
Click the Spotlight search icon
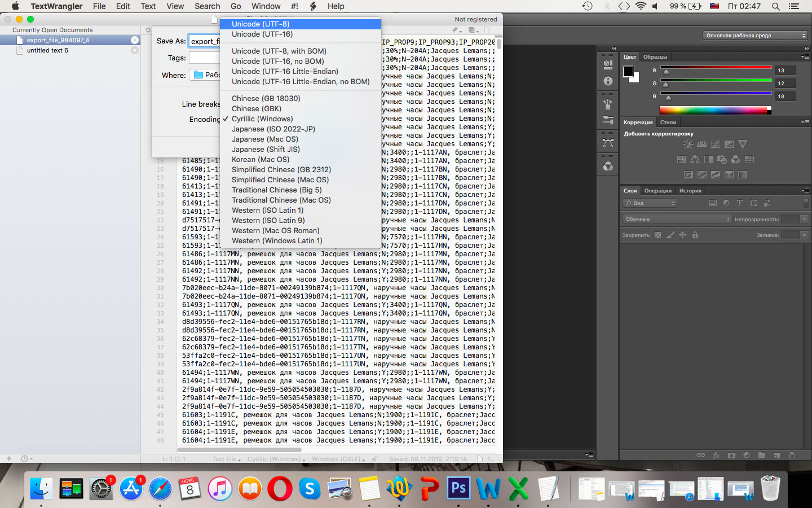pos(776,6)
